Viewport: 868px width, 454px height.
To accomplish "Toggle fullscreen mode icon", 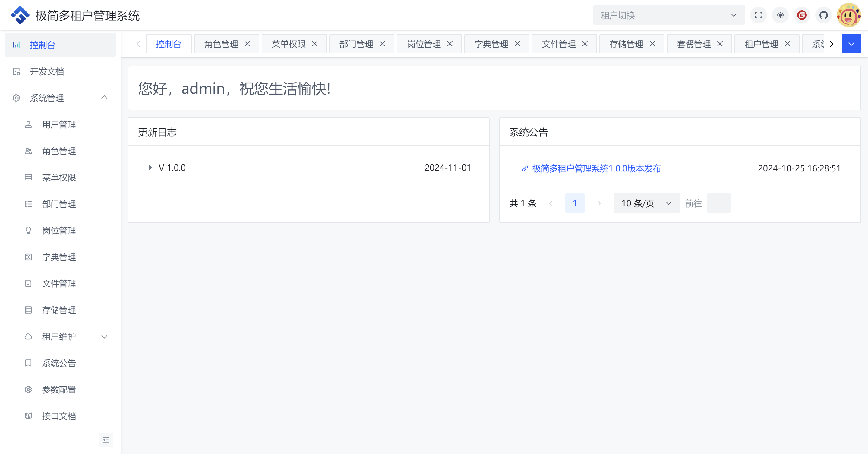I will tap(758, 15).
